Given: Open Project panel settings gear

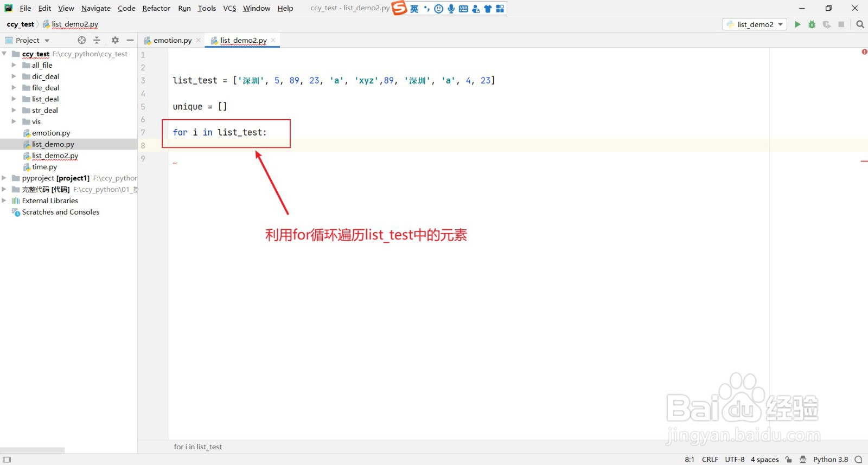Looking at the screenshot, I should coord(115,40).
